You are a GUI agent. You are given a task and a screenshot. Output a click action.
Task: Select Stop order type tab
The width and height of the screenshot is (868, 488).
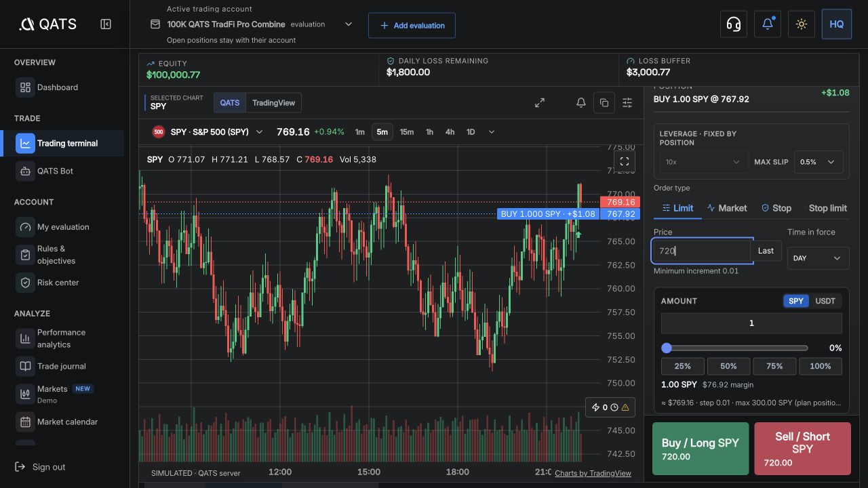point(776,208)
